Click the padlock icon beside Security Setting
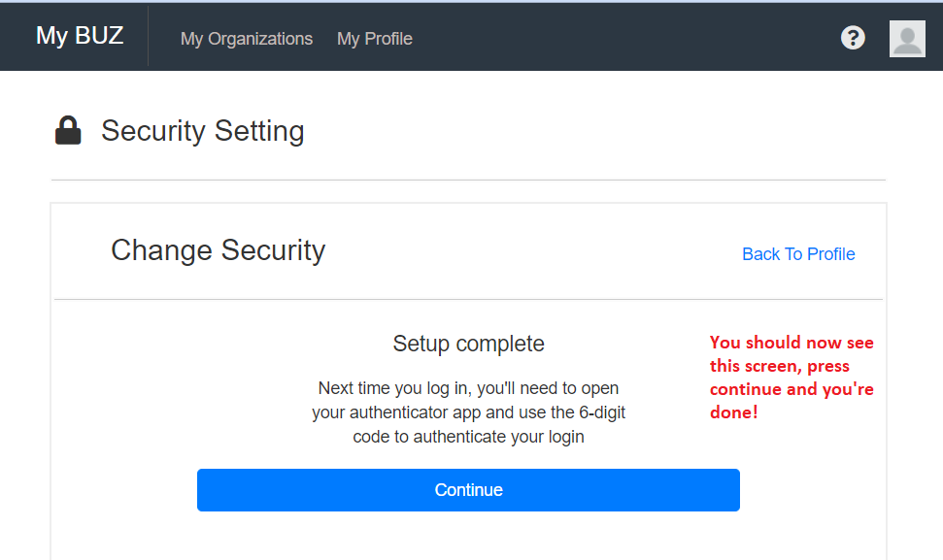Screen dimensions: 943x560 68,131
